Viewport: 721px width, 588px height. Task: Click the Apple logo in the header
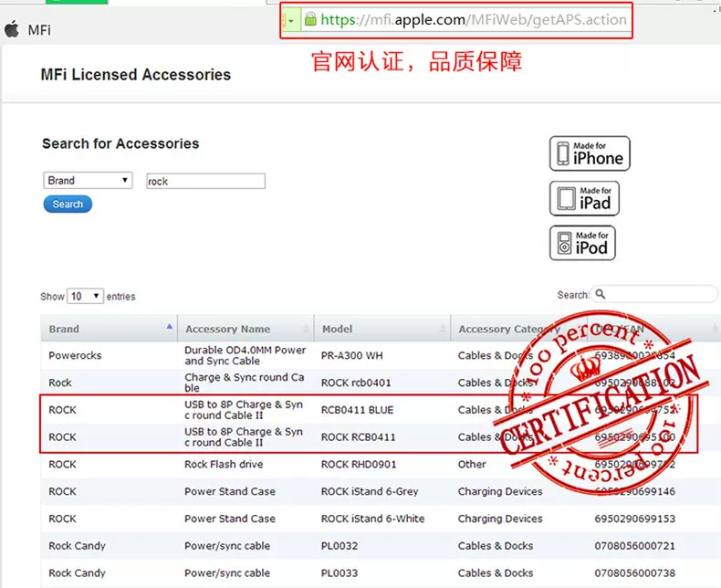(12, 29)
